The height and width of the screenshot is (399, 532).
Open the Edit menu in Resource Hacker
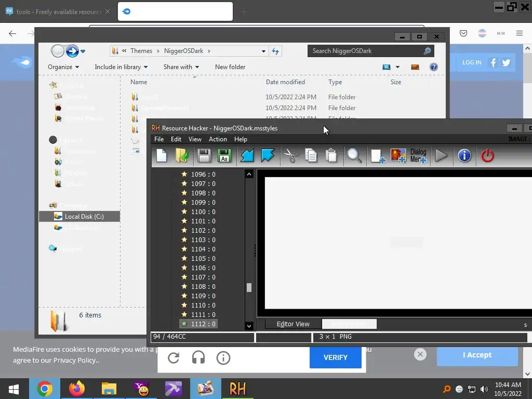coord(176,139)
